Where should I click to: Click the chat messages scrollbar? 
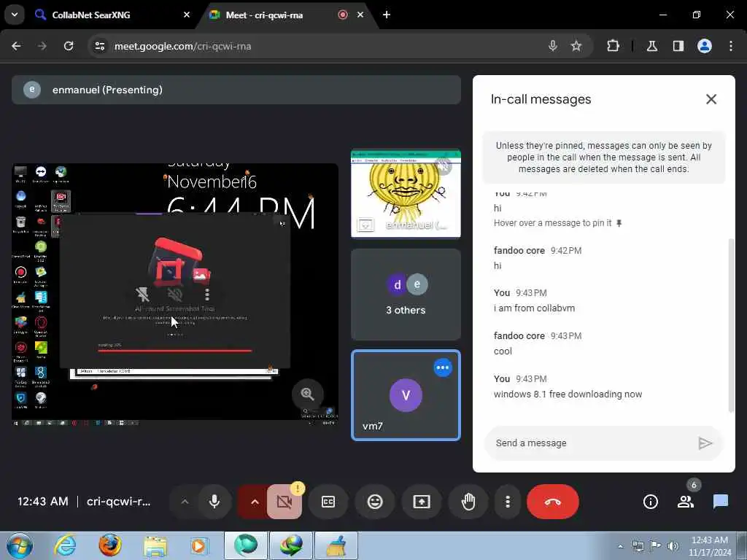[731, 325]
